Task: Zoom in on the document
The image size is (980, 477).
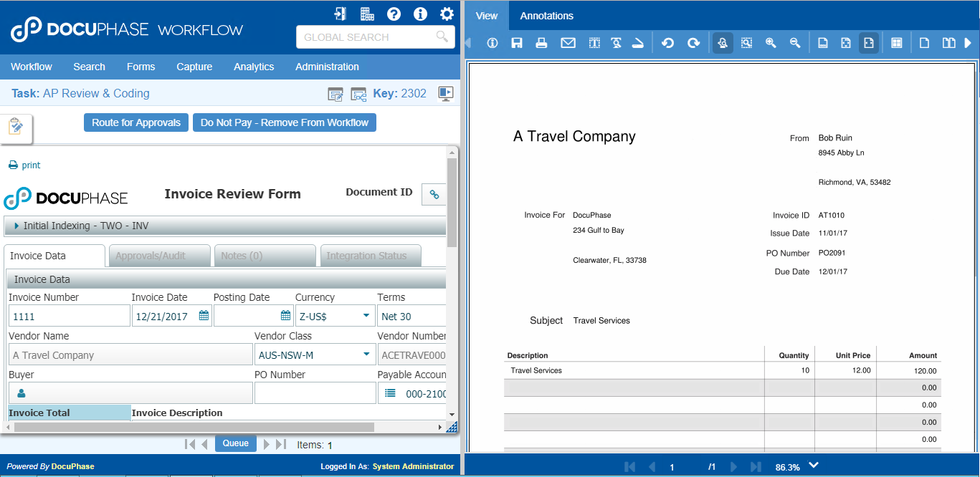Action: click(x=771, y=43)
